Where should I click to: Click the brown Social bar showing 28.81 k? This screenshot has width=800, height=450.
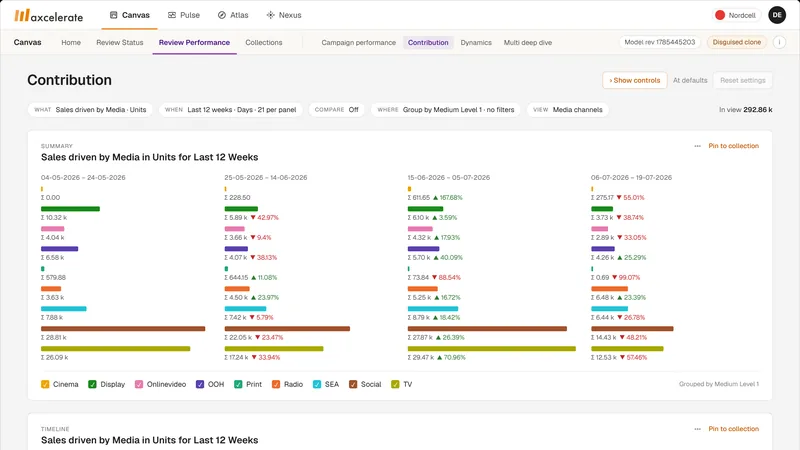(x=123, y=329)
